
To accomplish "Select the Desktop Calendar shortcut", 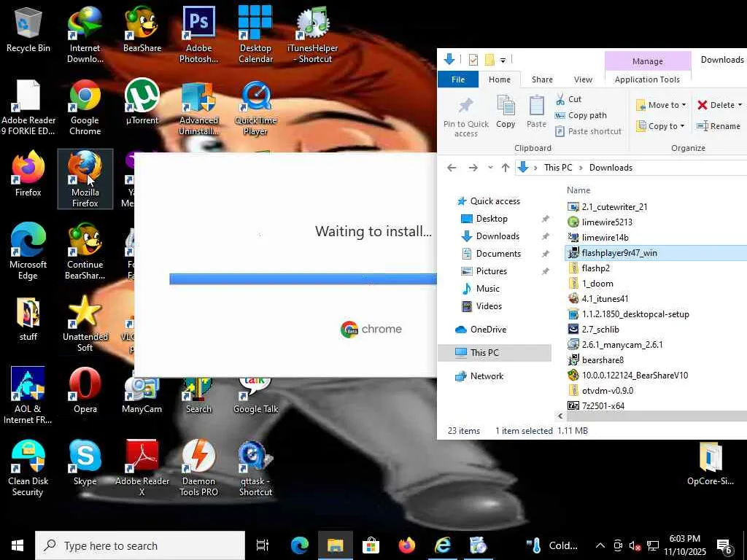I will coord(255,35).
